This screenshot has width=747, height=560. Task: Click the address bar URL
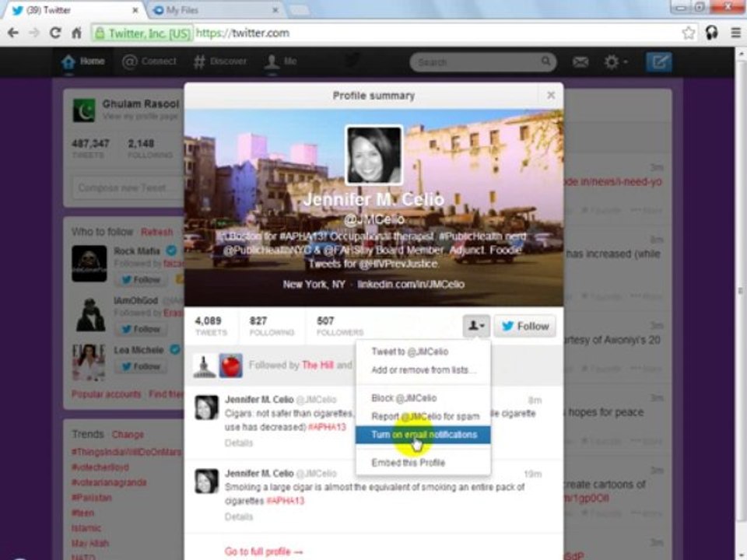pyautogui.click(x=243, y=33)
